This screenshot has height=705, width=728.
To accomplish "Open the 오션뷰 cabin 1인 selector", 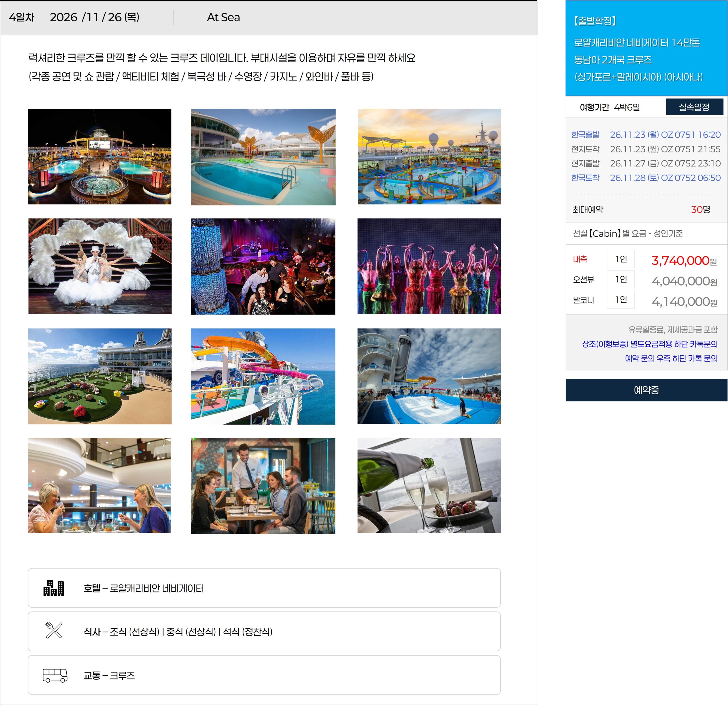I will pos(621,279).
